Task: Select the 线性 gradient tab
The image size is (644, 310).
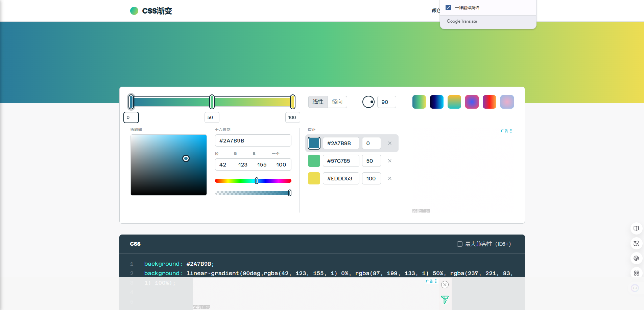Action: click(318, 102)
